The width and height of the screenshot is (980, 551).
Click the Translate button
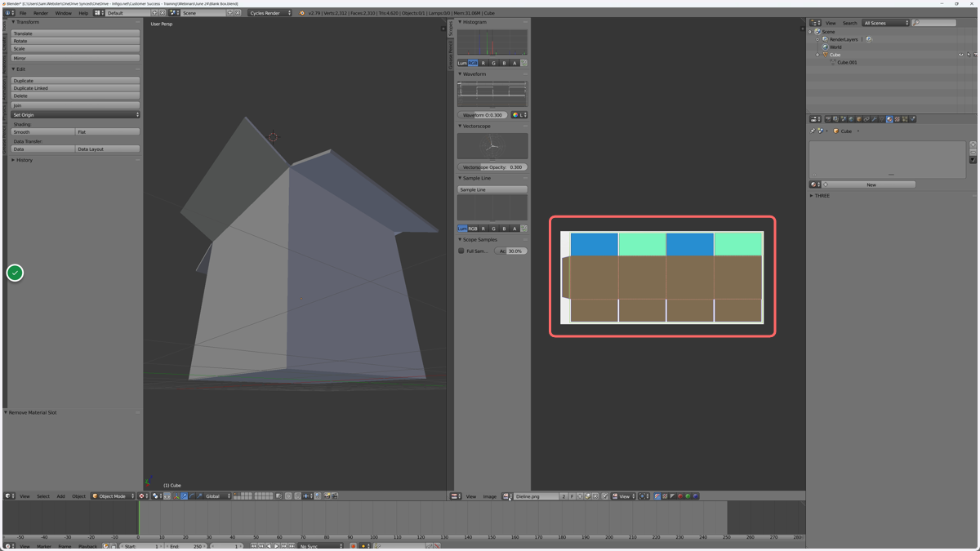coord(75,33)
